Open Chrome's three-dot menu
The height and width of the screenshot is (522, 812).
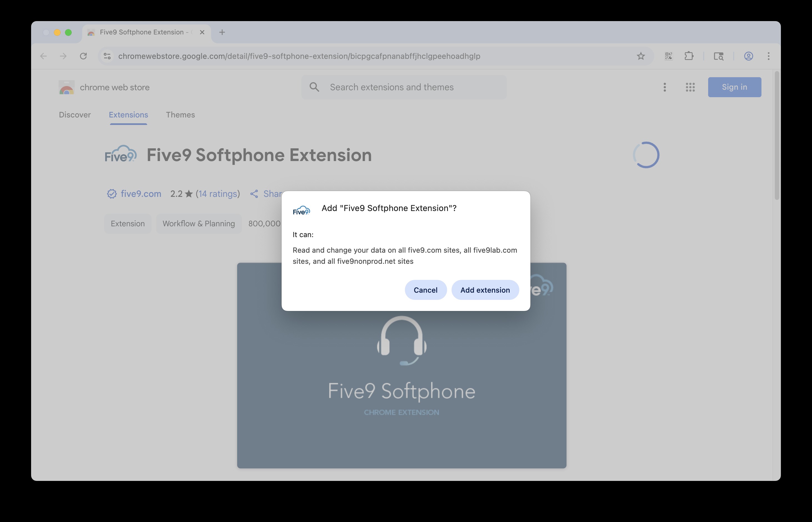click(x=768, y=56)
